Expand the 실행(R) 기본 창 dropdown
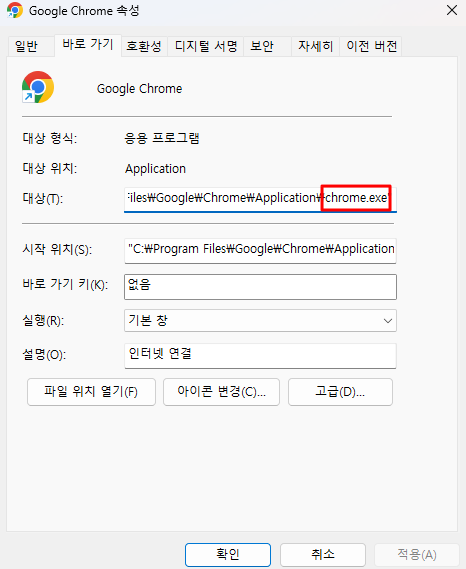 [x=260, y=320]
